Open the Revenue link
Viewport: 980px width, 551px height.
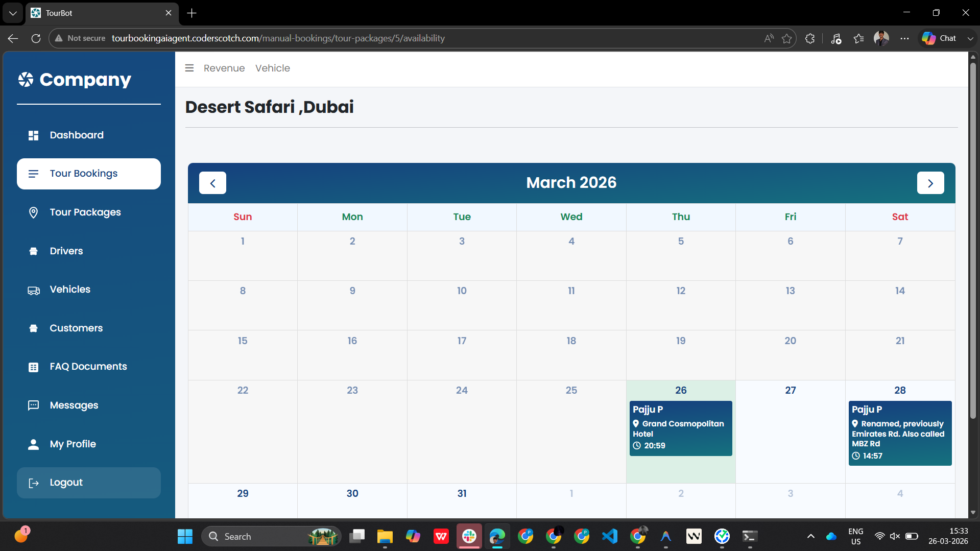tap(224, 68)
